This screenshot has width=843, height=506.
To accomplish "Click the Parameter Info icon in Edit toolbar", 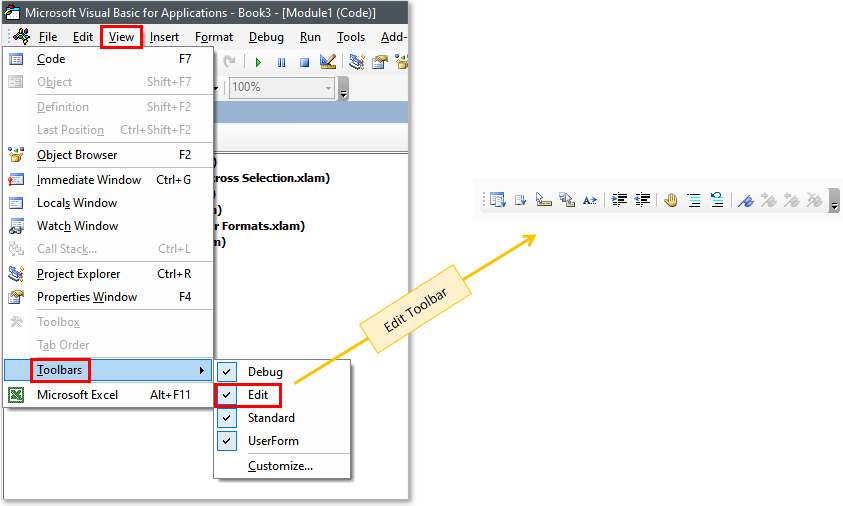I will [567, 200].
